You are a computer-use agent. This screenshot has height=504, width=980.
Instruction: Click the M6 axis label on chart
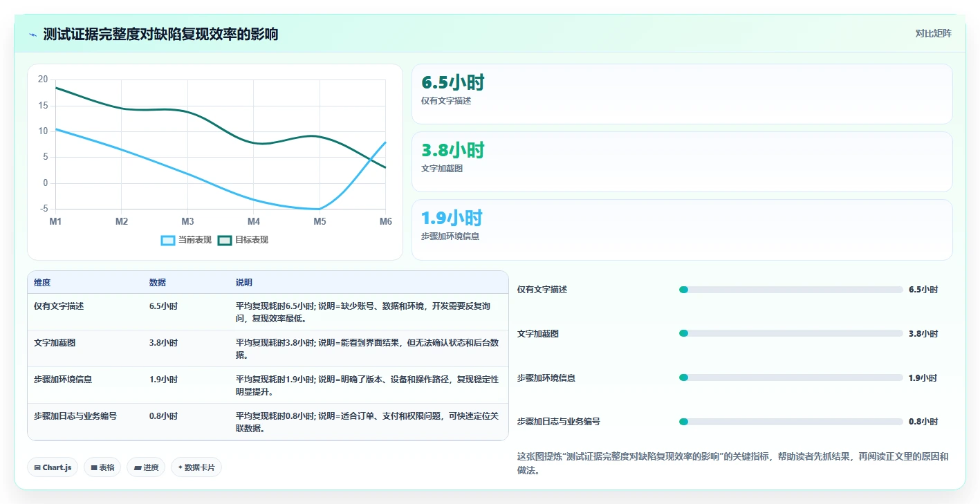[386, 221]
